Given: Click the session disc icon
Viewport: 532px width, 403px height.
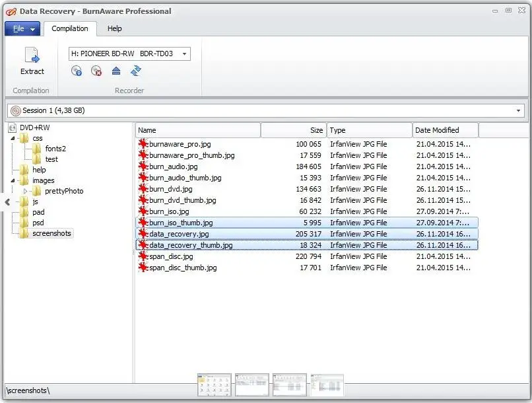Looking at the screenshot, I should pyautogui.click(x=16, y=111).
